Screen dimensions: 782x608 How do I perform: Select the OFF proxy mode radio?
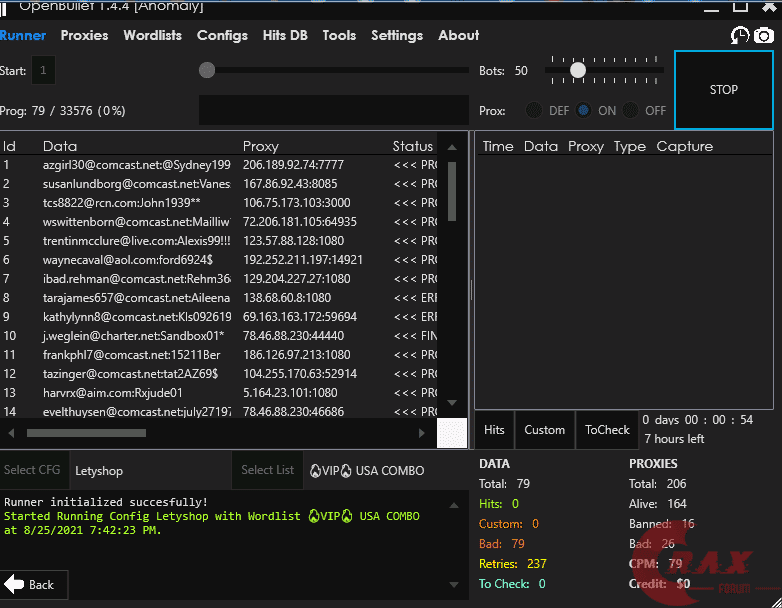pyautogui.click(x=631, y=110)
